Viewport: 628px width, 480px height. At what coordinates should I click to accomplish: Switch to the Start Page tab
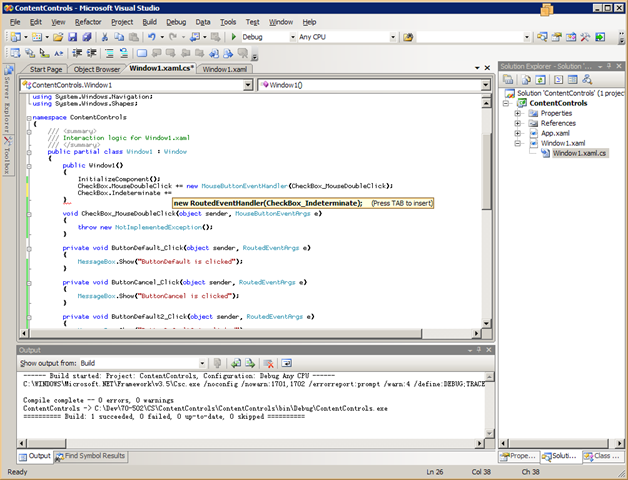tap(46, 69)
